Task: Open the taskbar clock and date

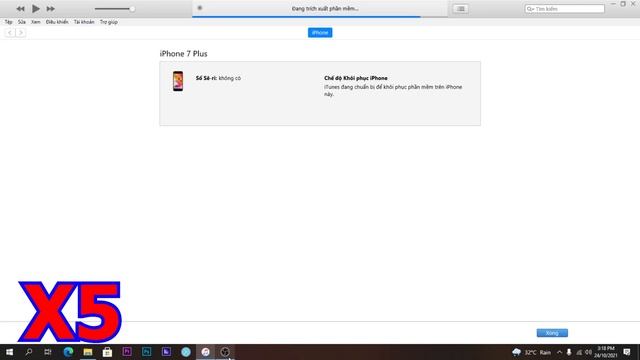Action: click(606, 352)
